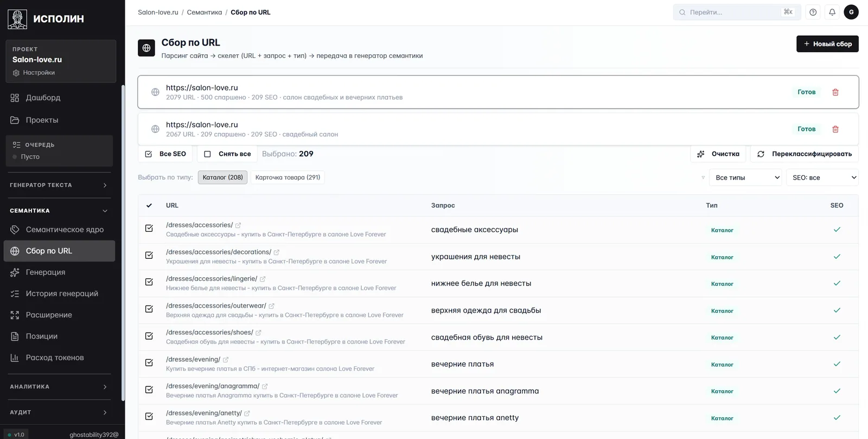Delete the first salon-love.ru collection via trash icon
The height and width of the screenshot is (439, 868).
835,92
